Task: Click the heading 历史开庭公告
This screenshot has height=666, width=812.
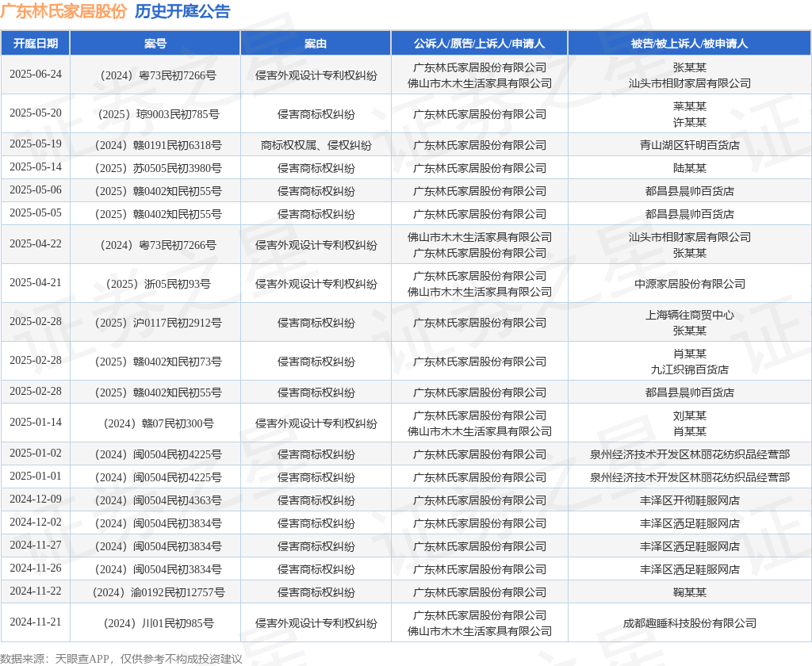Action: 182,11
